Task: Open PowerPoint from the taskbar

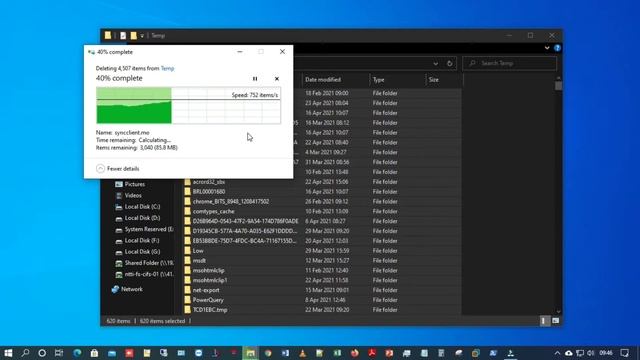Action: 389,353
